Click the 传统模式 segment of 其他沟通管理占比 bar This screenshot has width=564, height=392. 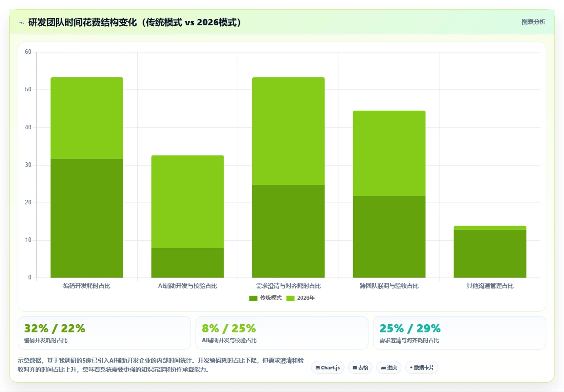(x=490, y=254)
